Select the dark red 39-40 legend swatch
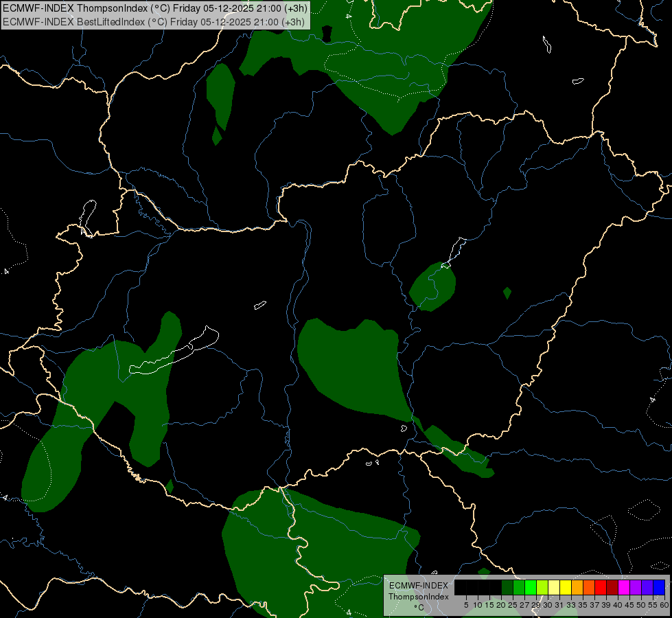Viewport: 672px width, 618px height. click(x=612, y=588)
